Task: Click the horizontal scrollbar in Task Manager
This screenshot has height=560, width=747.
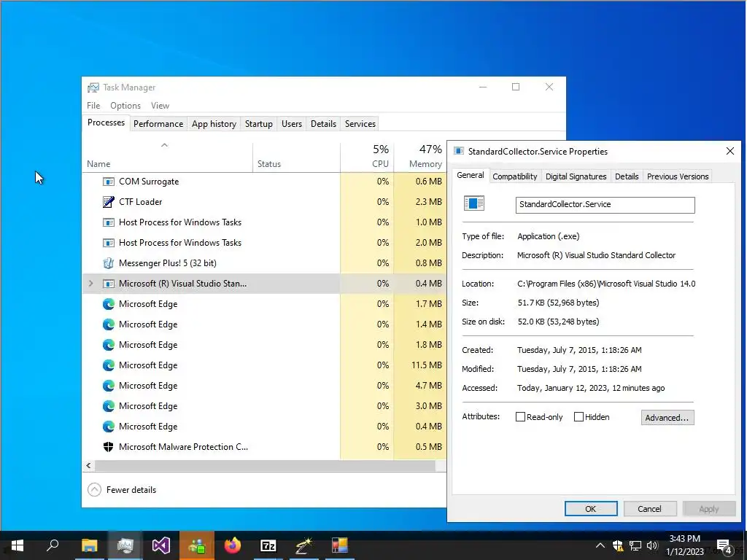Action: point(264,466)
